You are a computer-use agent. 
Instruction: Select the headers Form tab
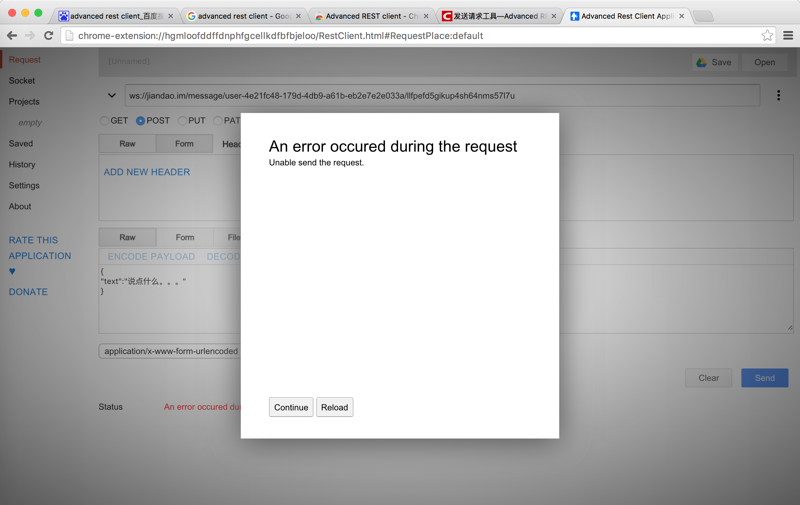tap(184, 144)
